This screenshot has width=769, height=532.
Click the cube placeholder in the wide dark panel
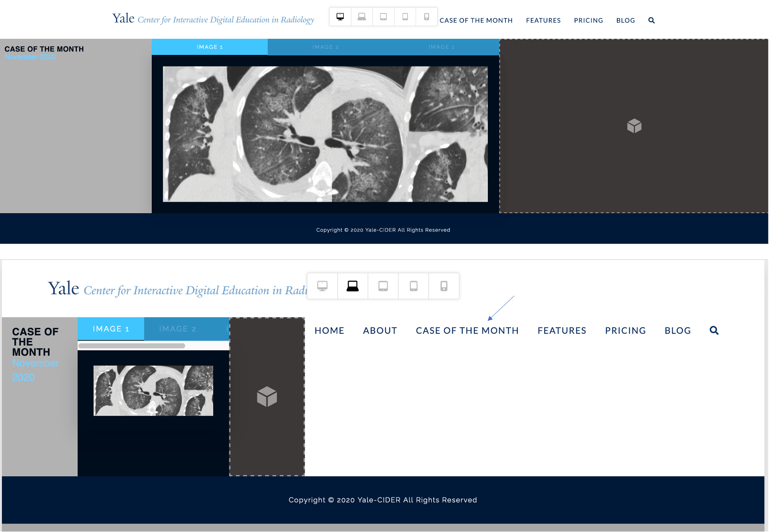click(x=634, y=126)
